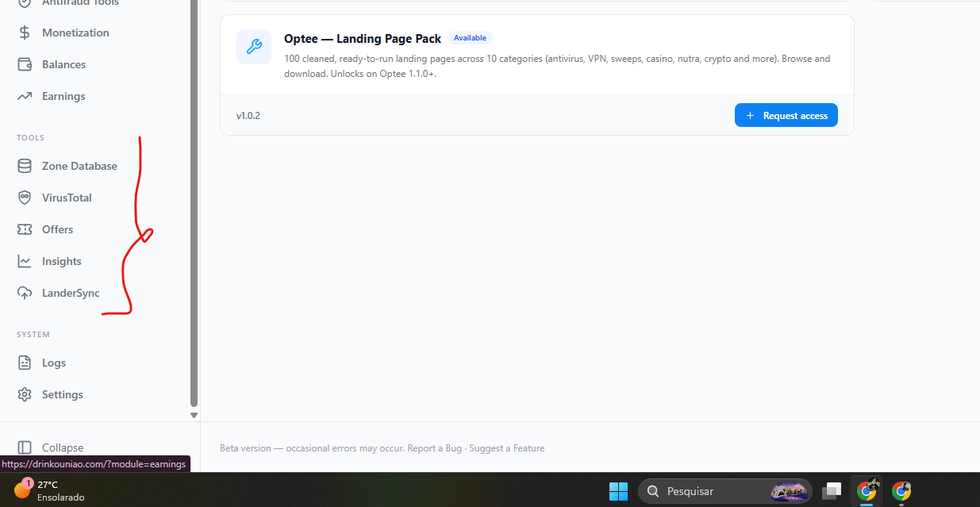Click the Logs document icon
The image size is (980, 507).
[25, 363]
